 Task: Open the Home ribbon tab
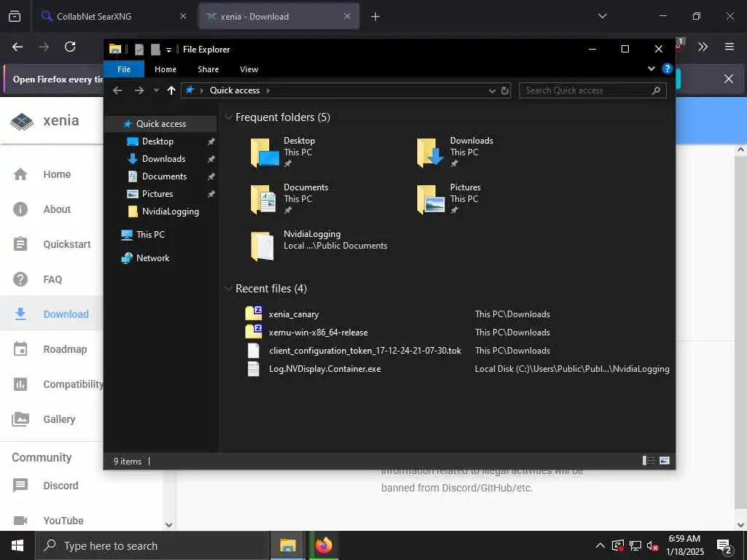click(x=166, y=69)
